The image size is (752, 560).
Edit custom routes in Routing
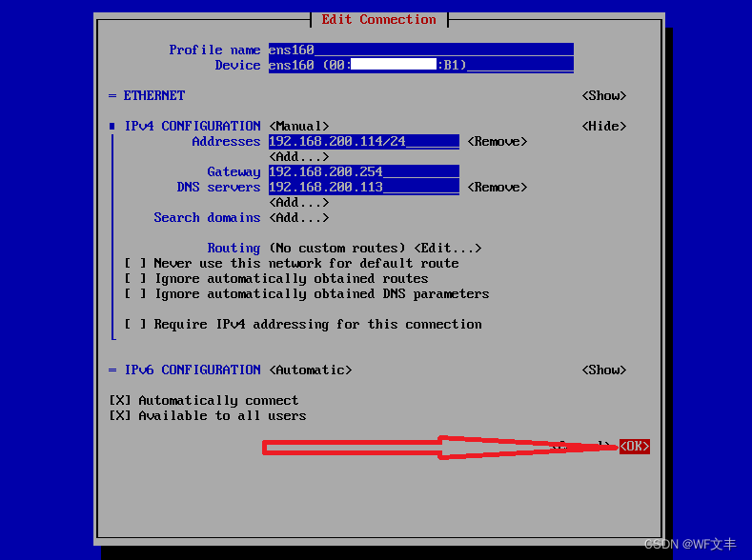[x=447, y=249]
